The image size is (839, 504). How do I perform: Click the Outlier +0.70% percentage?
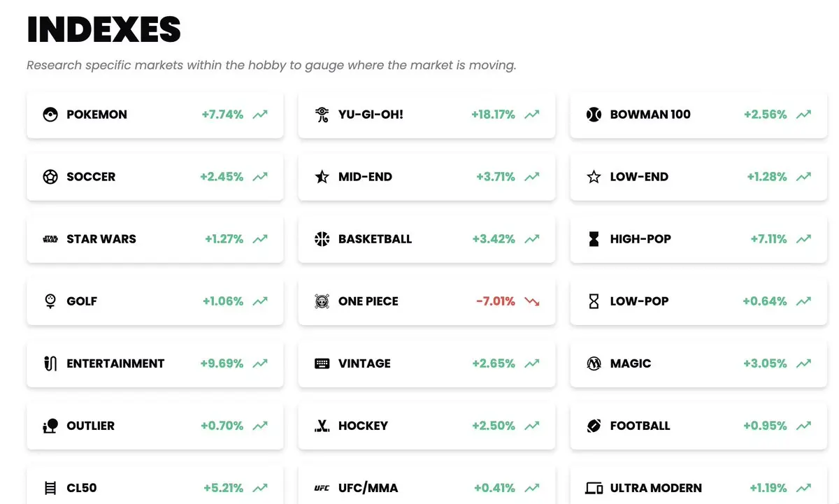(222, 426)
